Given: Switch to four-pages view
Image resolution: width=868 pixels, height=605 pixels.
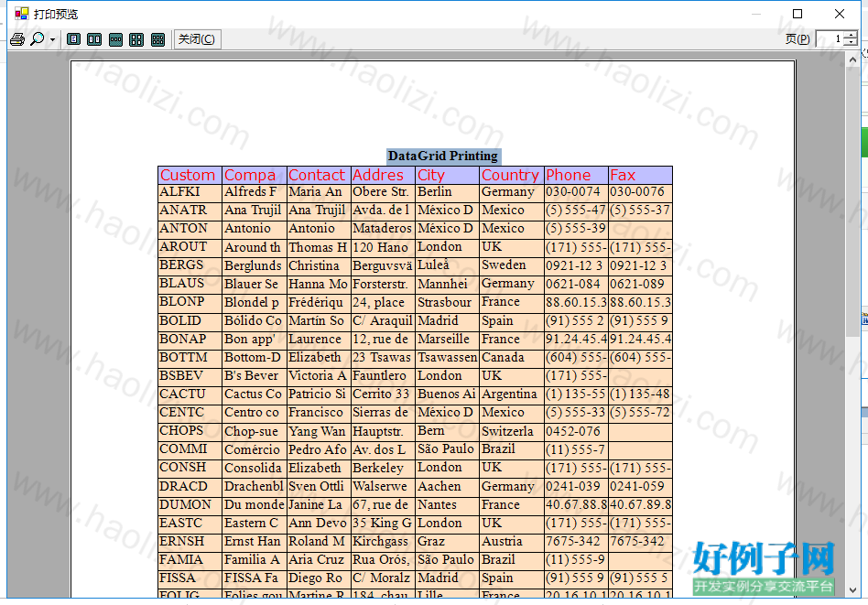Looking at the screenshot, I should [x=136, y=39].
